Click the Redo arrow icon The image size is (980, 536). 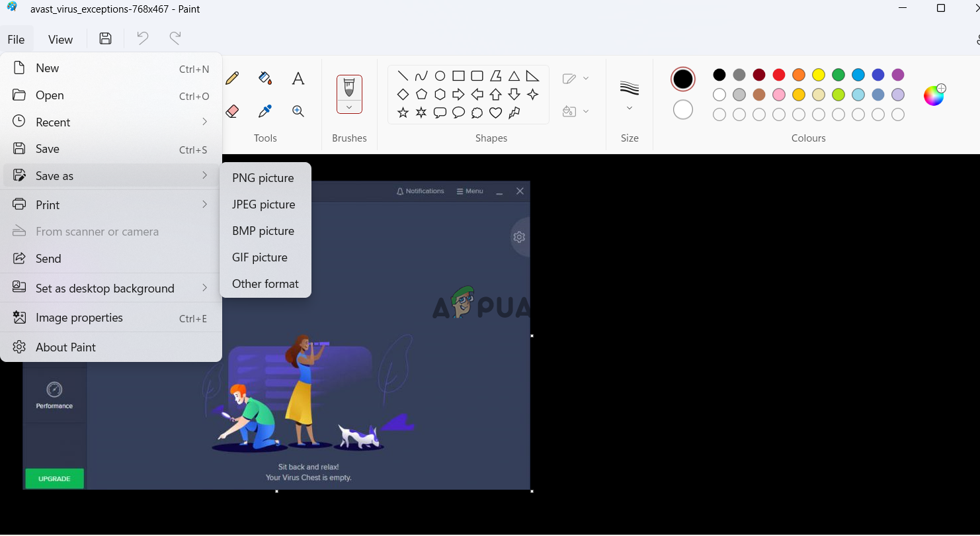pos(175,38)
